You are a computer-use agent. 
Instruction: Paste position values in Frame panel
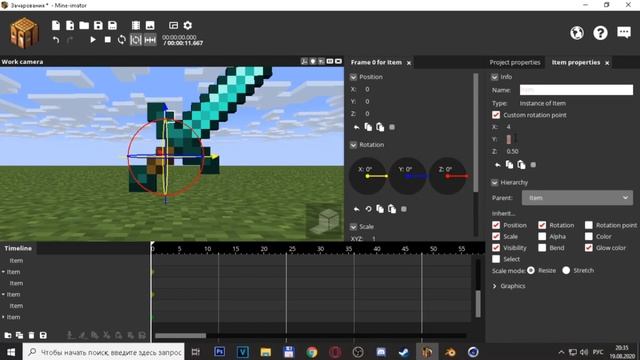pyautogui.click(x=380, y=127)
